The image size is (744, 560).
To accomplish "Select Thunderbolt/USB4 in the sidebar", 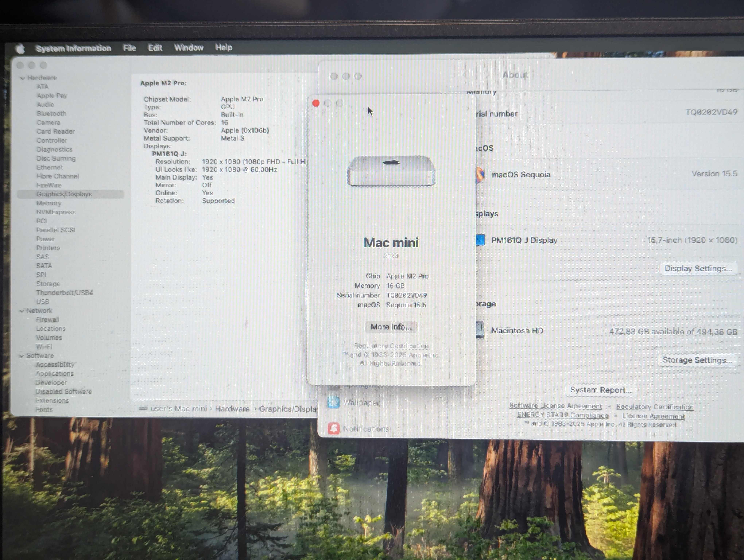I will coord(64,293).
